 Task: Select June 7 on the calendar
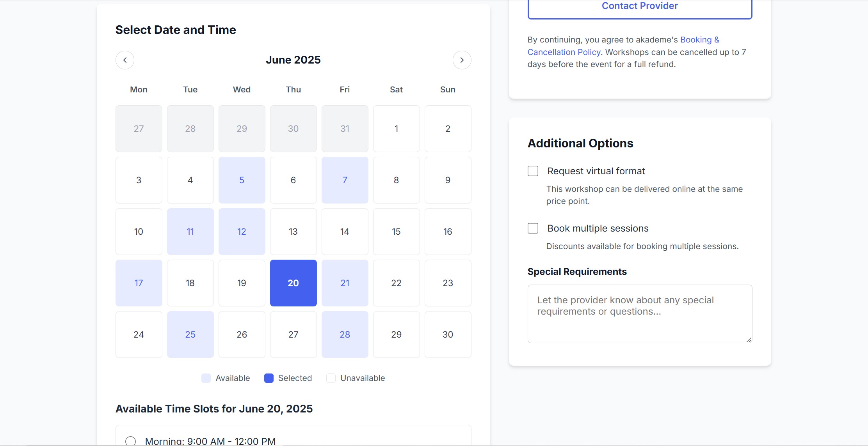pyautogui.click(x=345, y=180)
